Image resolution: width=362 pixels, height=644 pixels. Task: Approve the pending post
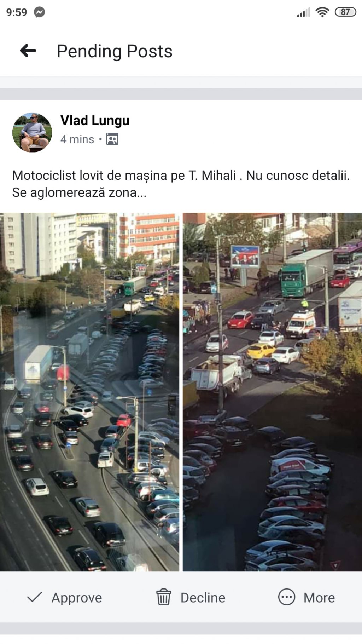click(x=65, y=597)
